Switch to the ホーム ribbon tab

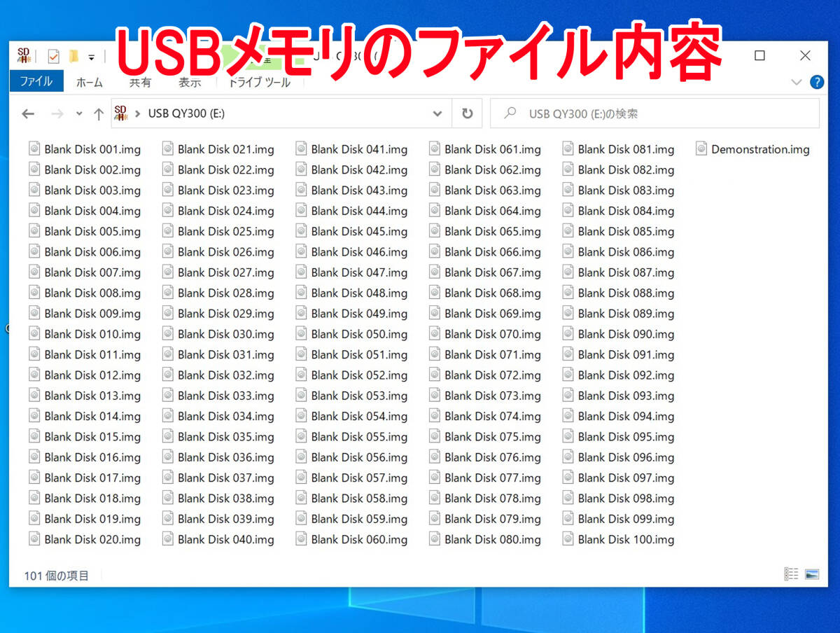[90, 82]
